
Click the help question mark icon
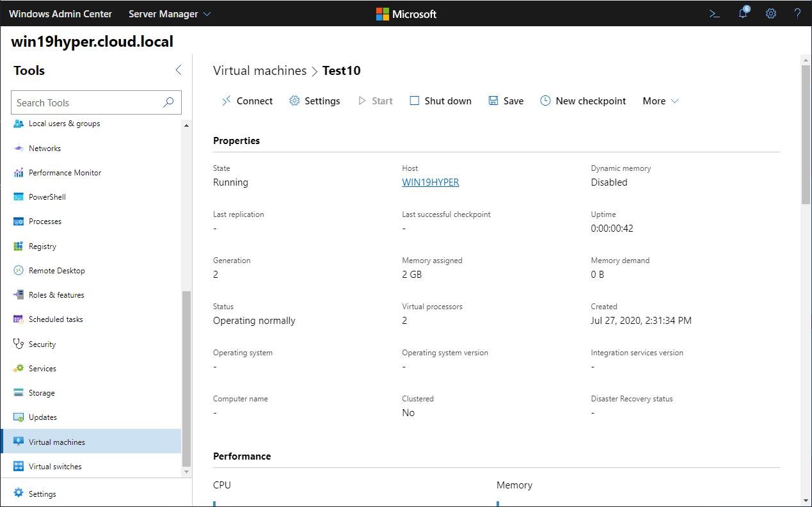tap(797, 13)
